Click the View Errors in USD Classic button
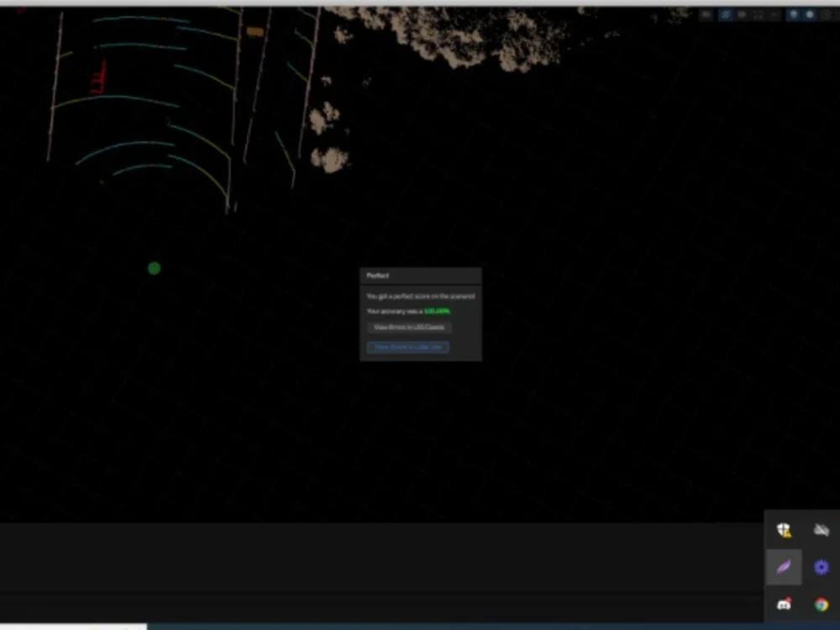840x630 pixels. pyautogui.click(x=409, y=328)
